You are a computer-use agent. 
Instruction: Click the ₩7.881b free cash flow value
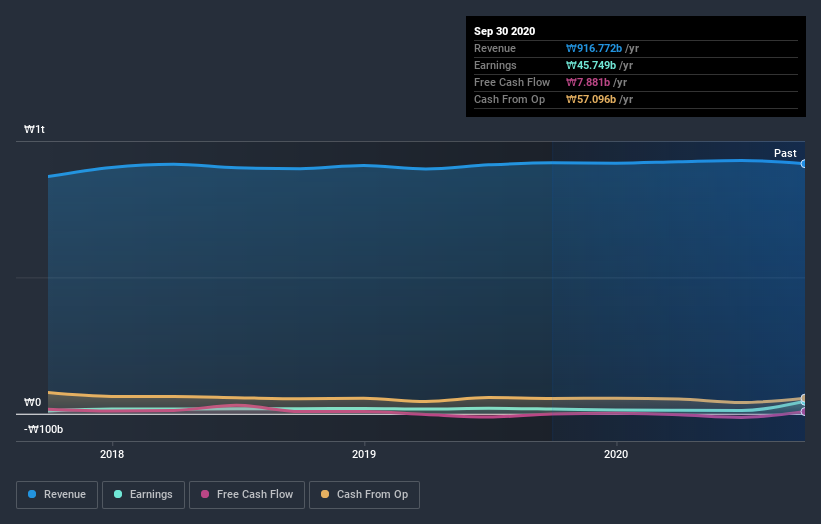click(587, 82)
